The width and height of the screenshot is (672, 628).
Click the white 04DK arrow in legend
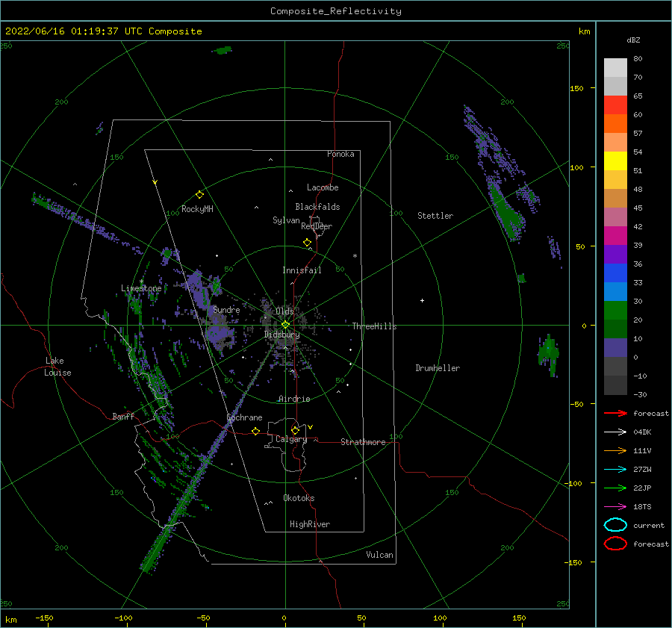[x=615, y=432]
